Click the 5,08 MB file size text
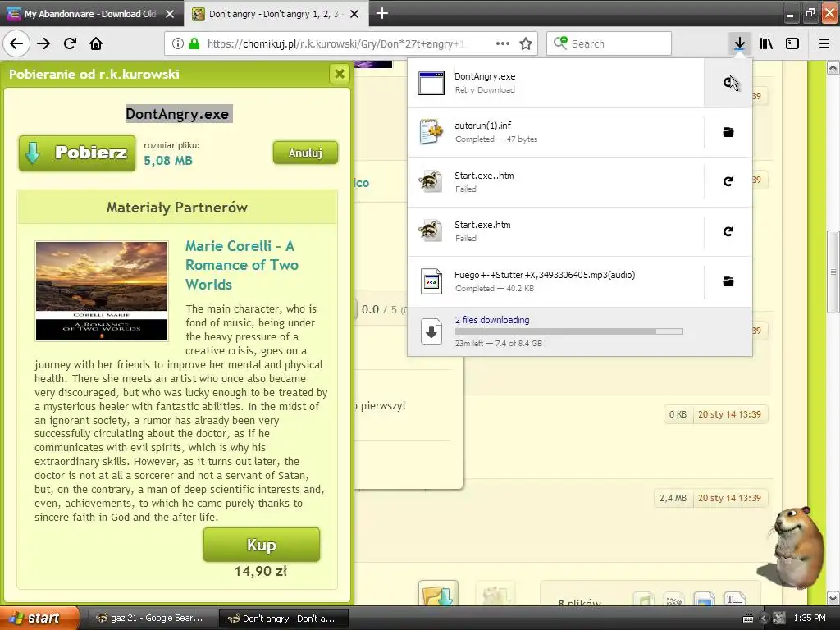Screen dimensions: 840x630 168,160
